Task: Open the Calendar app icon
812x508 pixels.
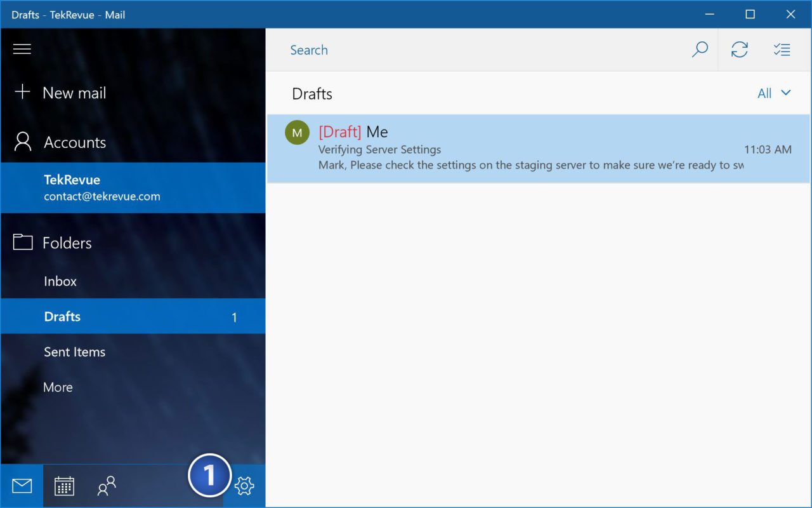Action: 63,486
